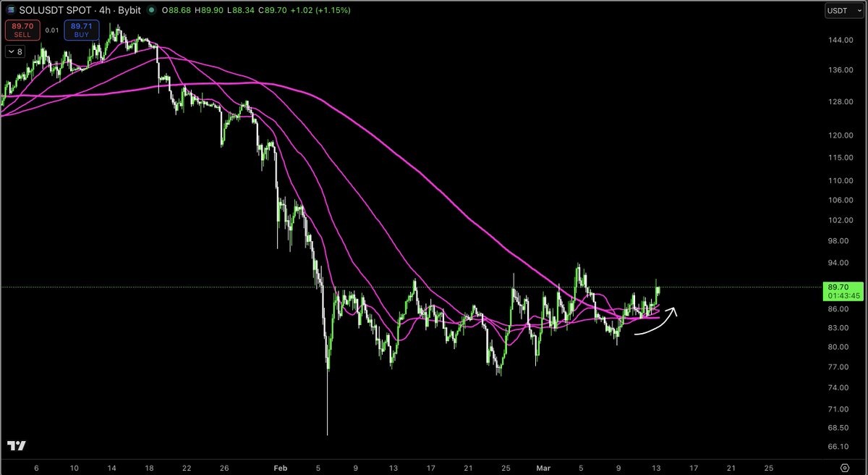The height and width of the screenshot is (475, 868).
Task: Expand the collapsed indicator legend showing 8
Action: tap(15, 51)
